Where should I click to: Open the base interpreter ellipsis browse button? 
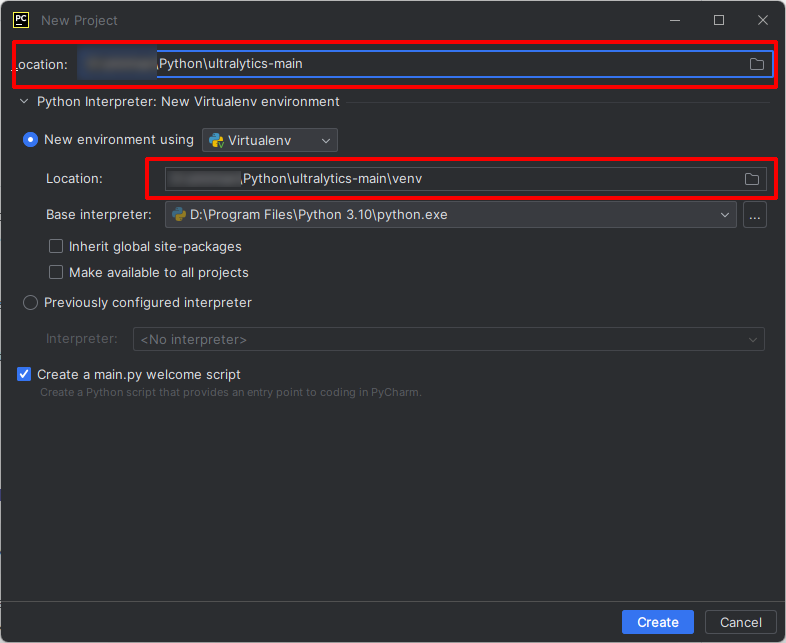coord(754,215)
